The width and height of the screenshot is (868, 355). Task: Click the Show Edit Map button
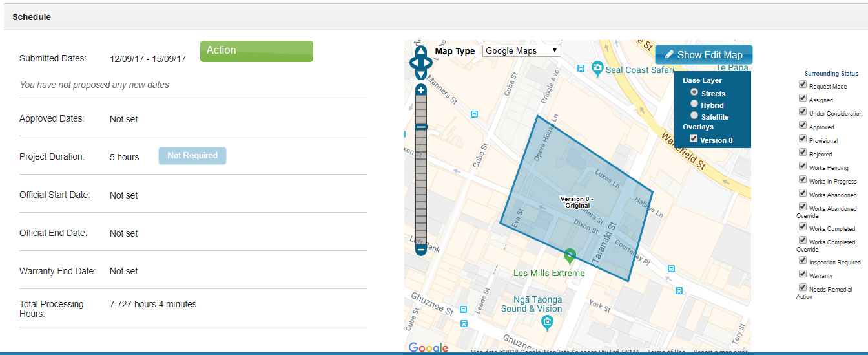coord(703,55)
